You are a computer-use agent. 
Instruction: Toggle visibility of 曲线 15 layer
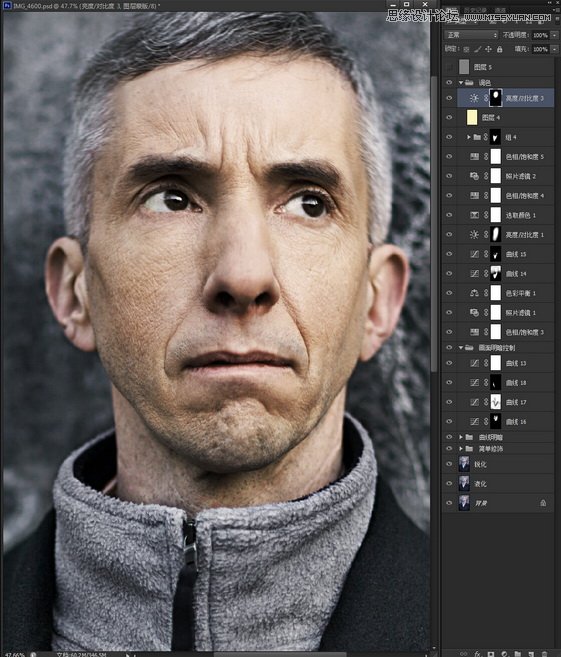click(449, 254)
